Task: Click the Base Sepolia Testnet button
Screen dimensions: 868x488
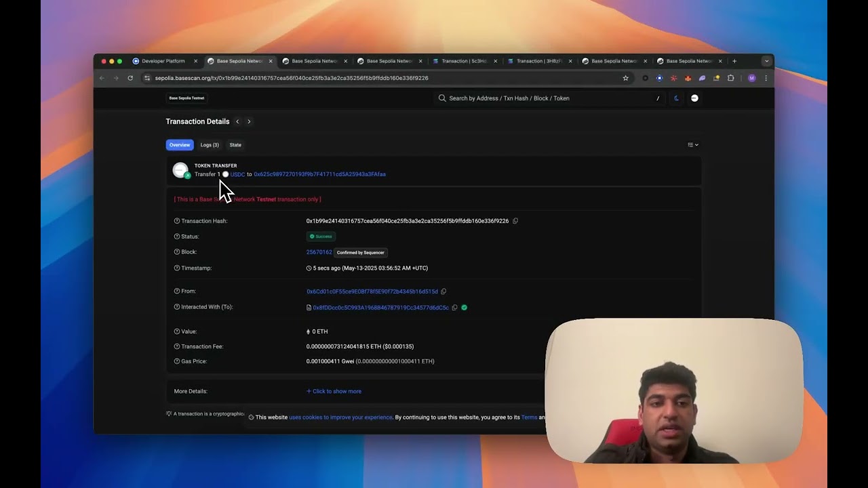Action: pos(186,98)
